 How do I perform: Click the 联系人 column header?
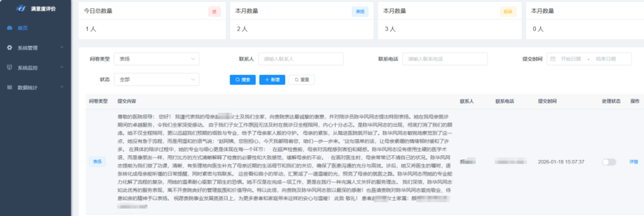467,101
